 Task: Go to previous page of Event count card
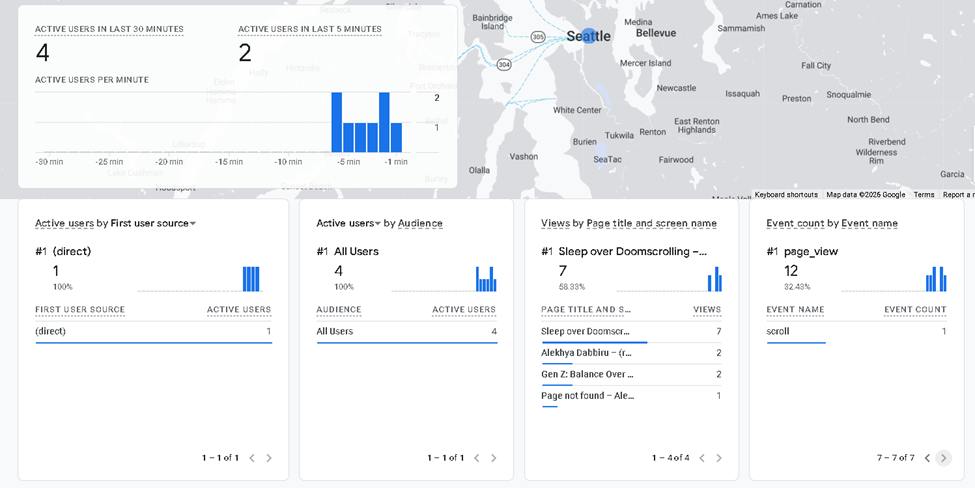(927, 458)
